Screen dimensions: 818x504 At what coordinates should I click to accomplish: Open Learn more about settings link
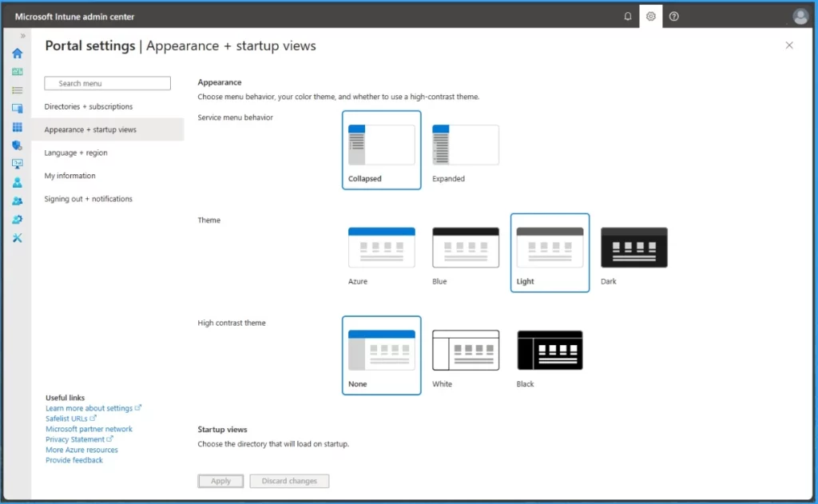pos(93,408)
